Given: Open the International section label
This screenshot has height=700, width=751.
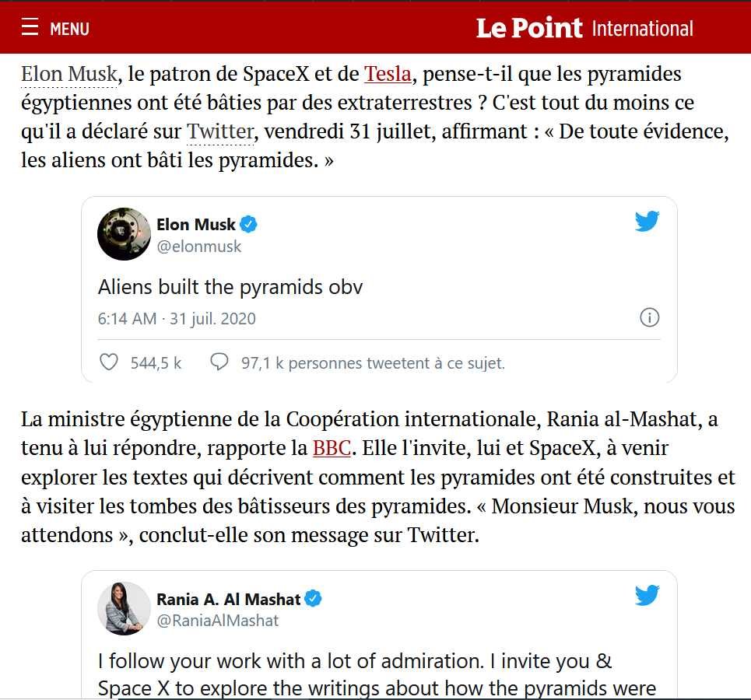Looking at the screenshot, I should pos(642,29).
